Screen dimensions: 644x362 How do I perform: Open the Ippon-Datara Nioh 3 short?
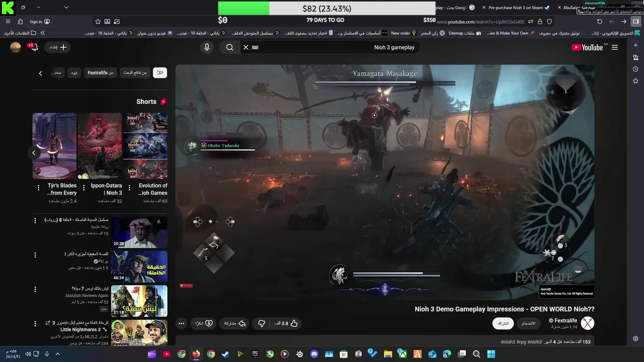pos(100,146)
